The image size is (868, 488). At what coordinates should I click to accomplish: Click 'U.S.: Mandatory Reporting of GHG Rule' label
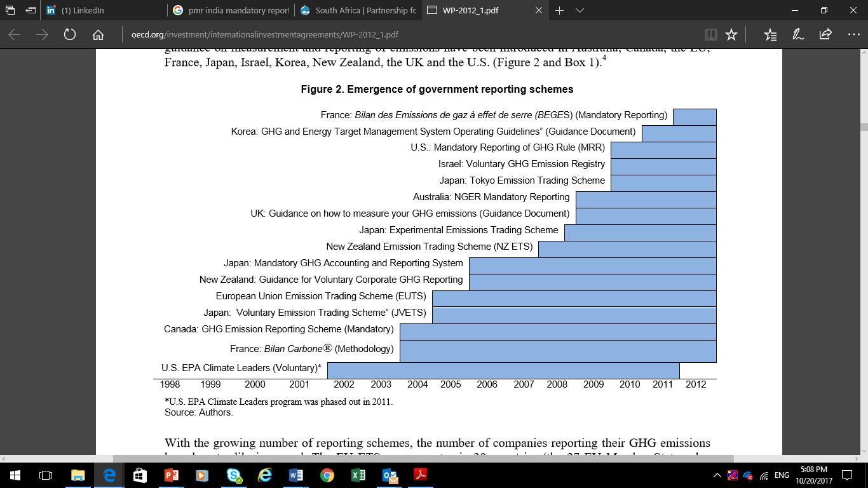(x=508, y=147)
